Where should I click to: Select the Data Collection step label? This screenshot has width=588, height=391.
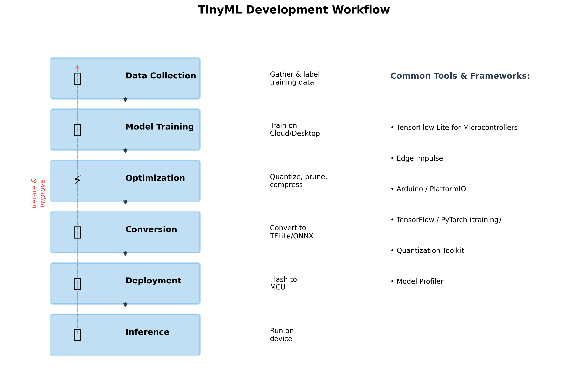pos(161,76)
